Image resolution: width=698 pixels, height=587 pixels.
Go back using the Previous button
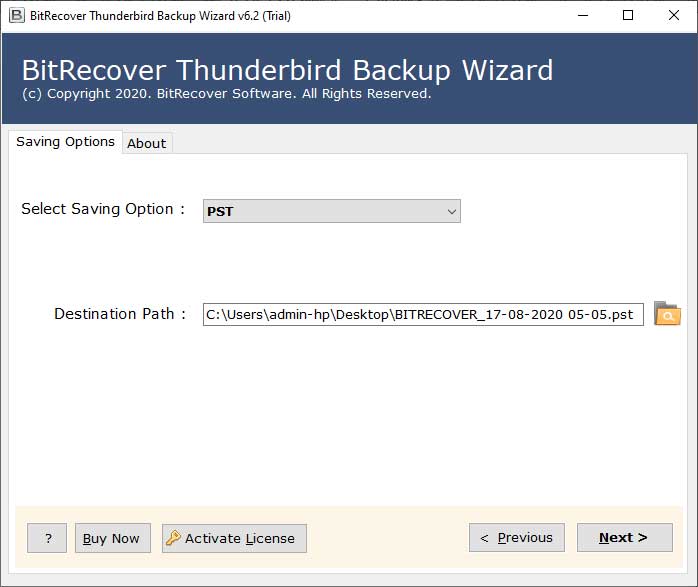coord(517,538)
